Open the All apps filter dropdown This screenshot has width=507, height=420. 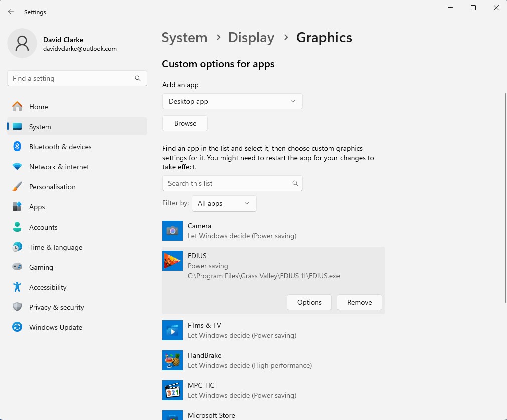coord(224,203)
